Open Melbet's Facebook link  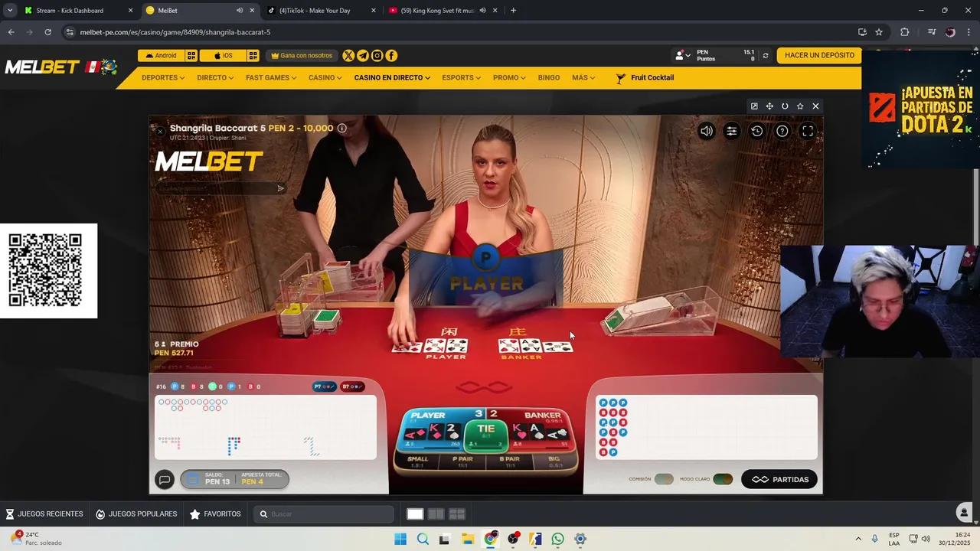click(391, 56)
